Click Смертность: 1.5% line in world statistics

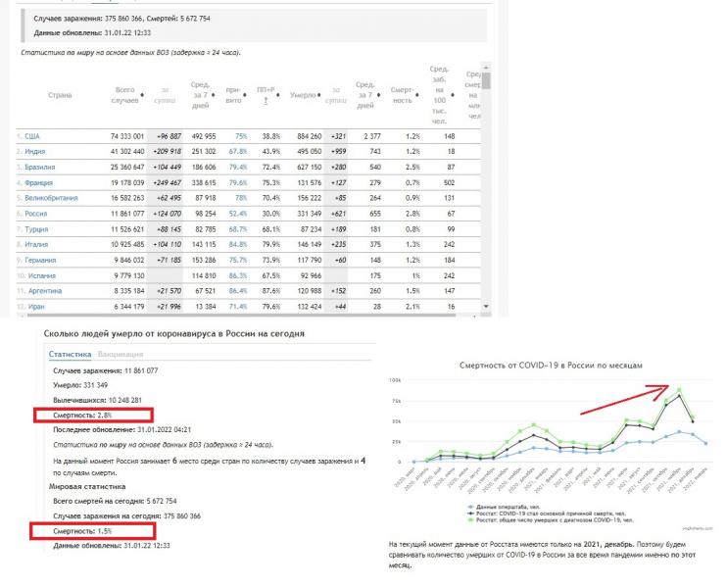[x=82, y=531]
